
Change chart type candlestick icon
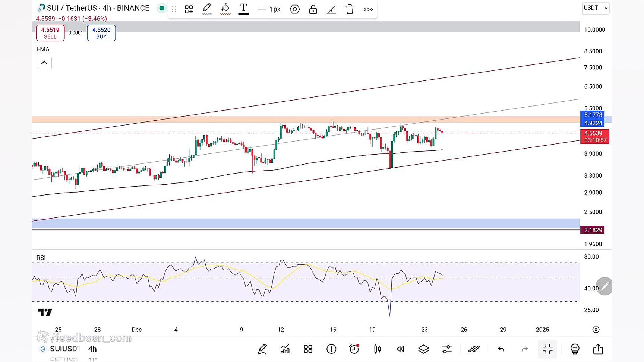tap(378, 349)
